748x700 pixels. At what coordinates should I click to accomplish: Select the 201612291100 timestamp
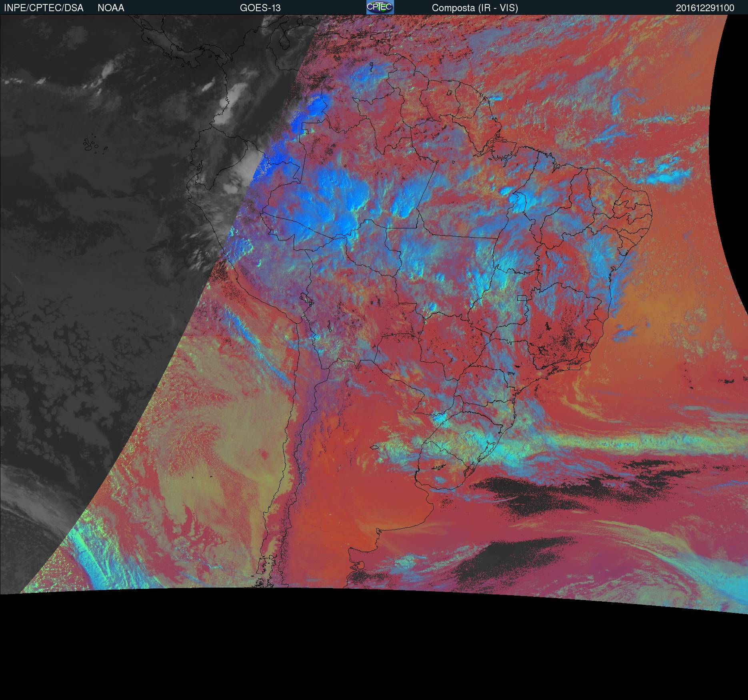(x=705, y=8)
